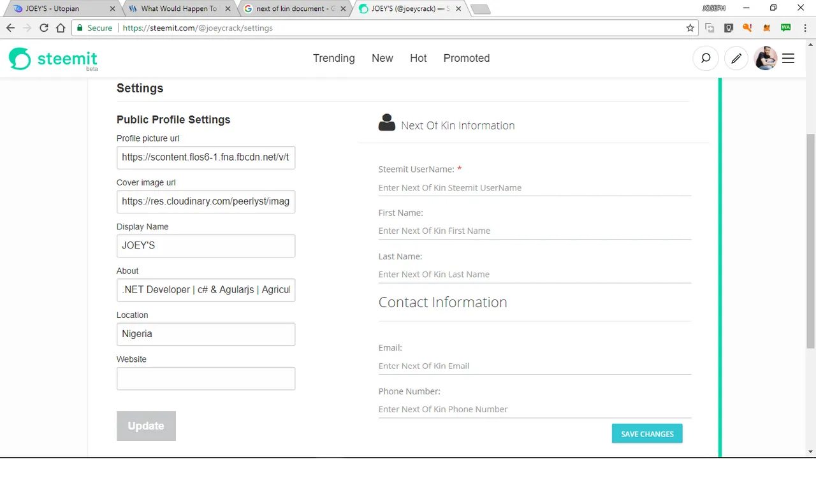This screenshot has height=504, width=816.
Task: Click the Next Of Kin Steemit UserName field
Action: [535, 188]
